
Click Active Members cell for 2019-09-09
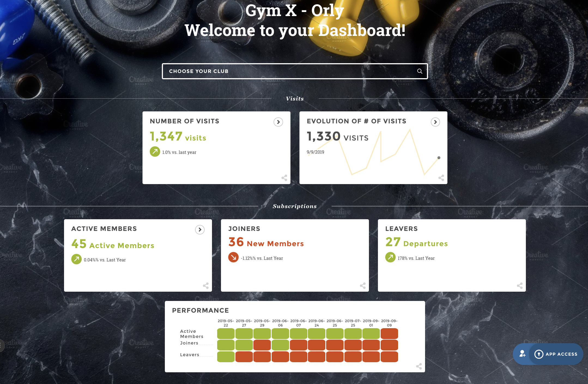pos(389,334)
